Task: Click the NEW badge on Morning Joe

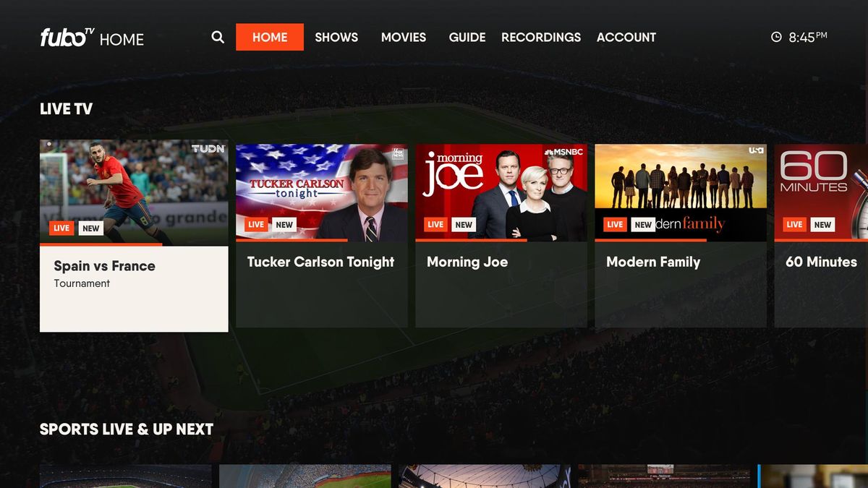Action: point(464,225)
